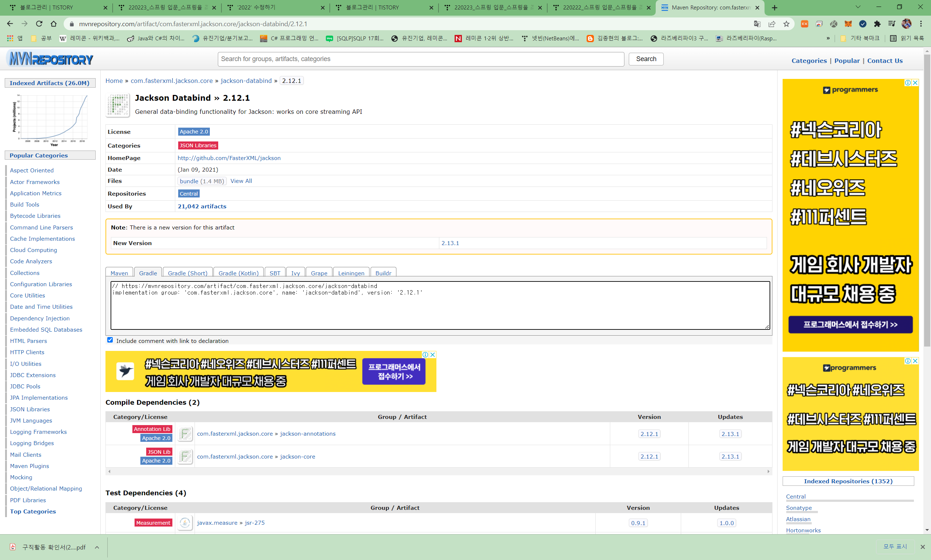Open the browser extensions puzzle icon
Image resolution: width=931 pixels, height=560 pixels.
pos(877,24)
